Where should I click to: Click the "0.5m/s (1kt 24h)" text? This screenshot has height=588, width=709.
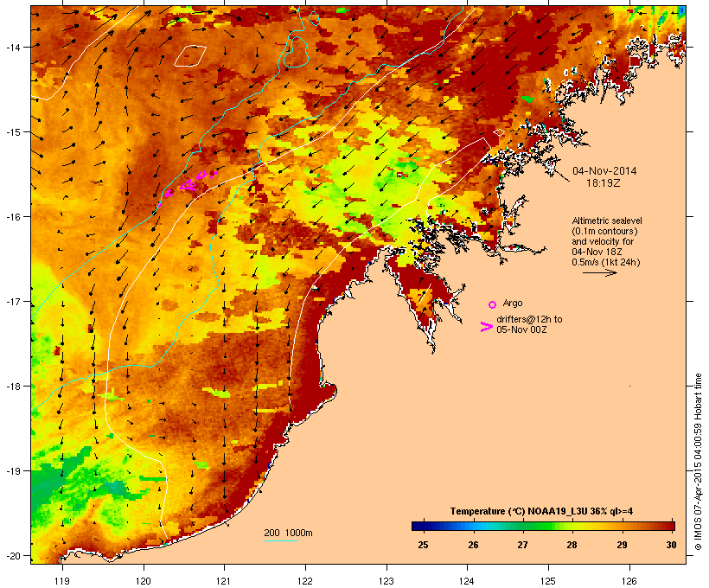click(606, 262)
